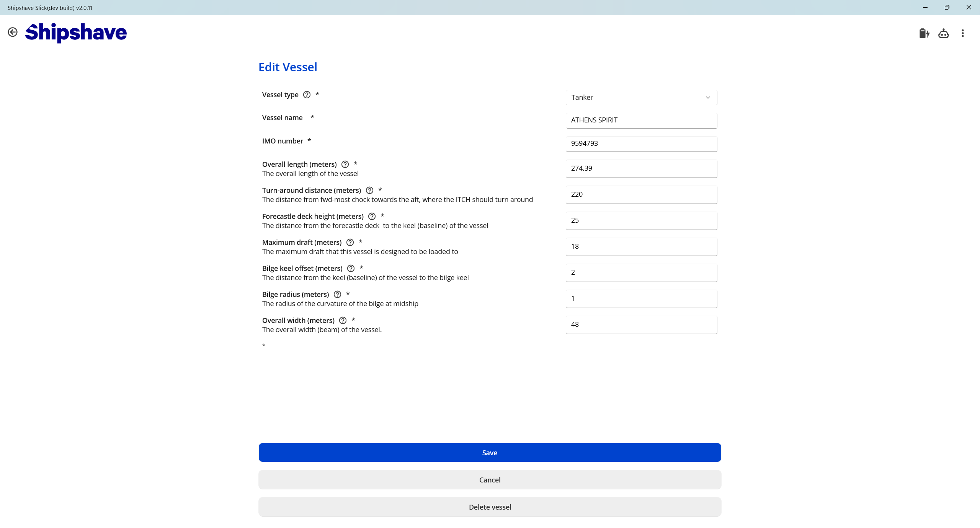Viewport: 980px width, 528px height.
Task: Click the Vessel name input field
Action: click(641, 121)
